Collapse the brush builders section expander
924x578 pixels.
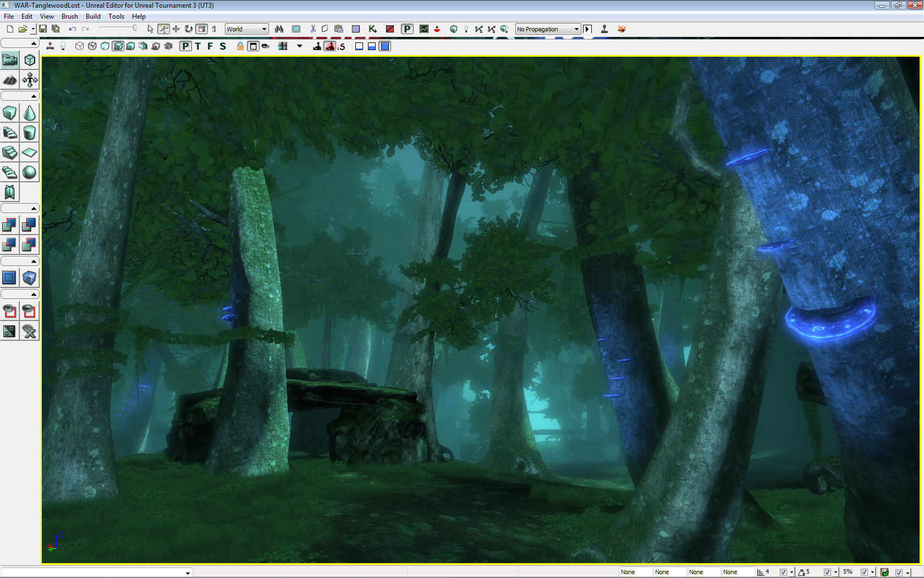point(20,96)
